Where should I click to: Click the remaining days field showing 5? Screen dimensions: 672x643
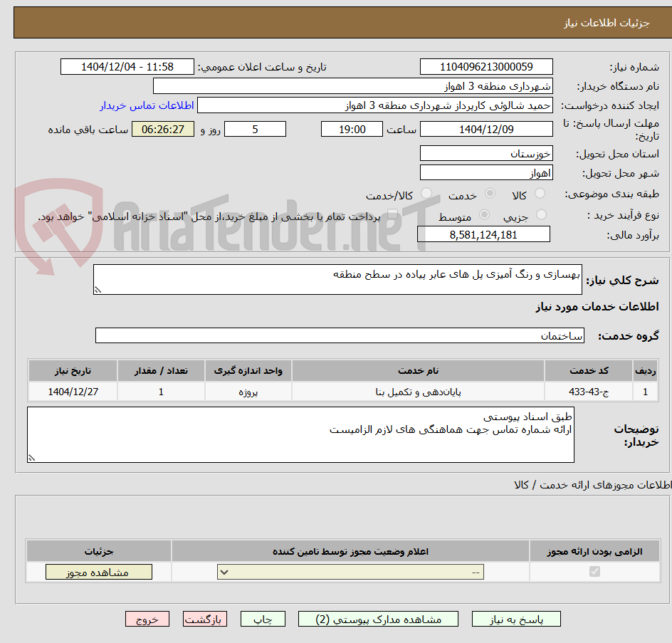[x=255, y=129]
